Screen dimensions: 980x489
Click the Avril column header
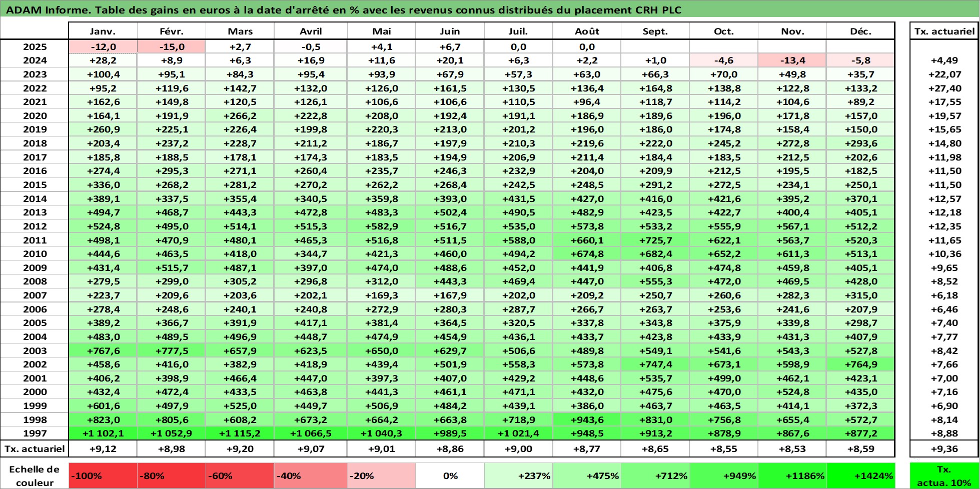click(x=311, y=31)
